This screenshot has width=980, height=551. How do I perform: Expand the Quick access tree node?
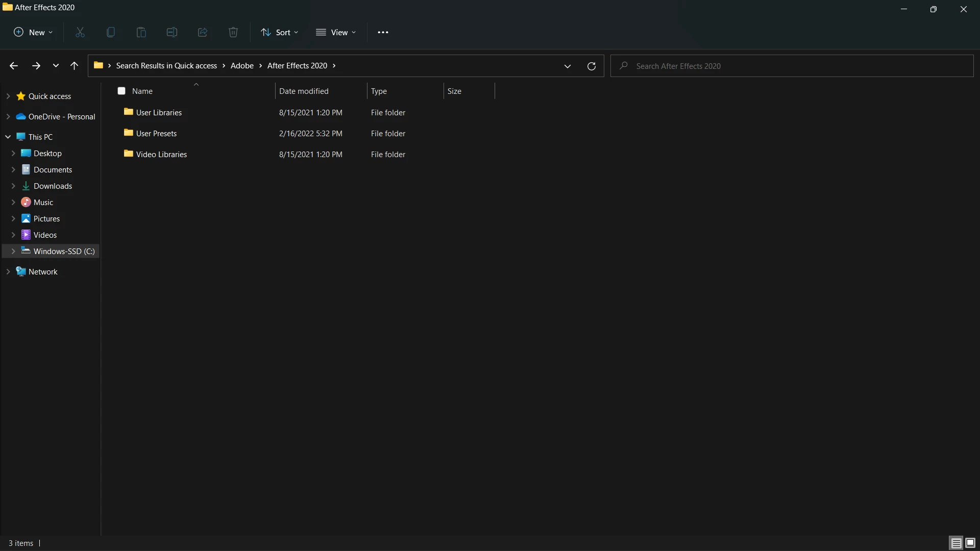click(x=8, y=96)
